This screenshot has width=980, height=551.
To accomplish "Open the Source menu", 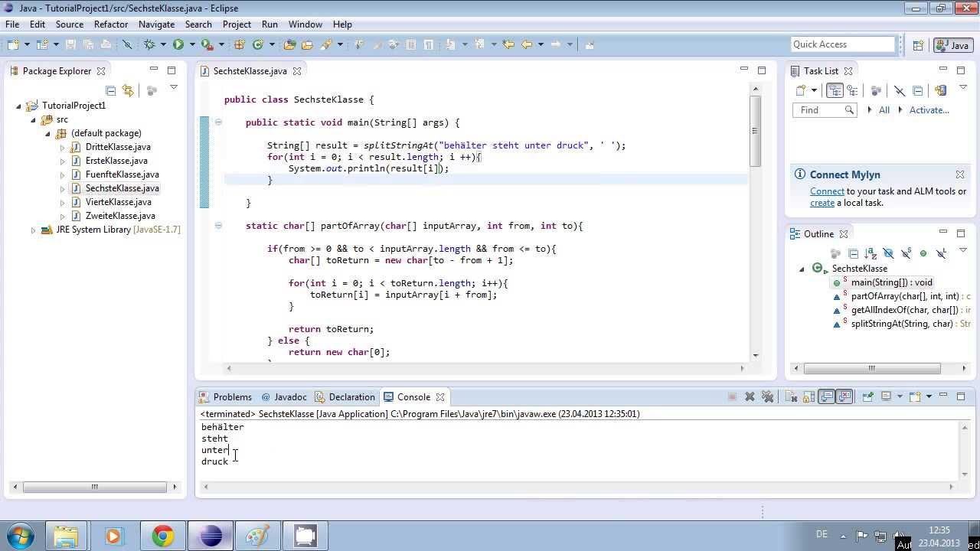I will coord(69,24).
